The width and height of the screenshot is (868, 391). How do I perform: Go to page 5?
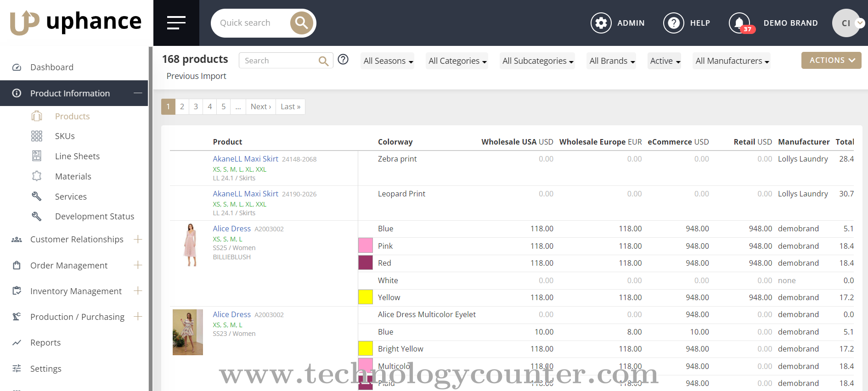tap(224, 106)
